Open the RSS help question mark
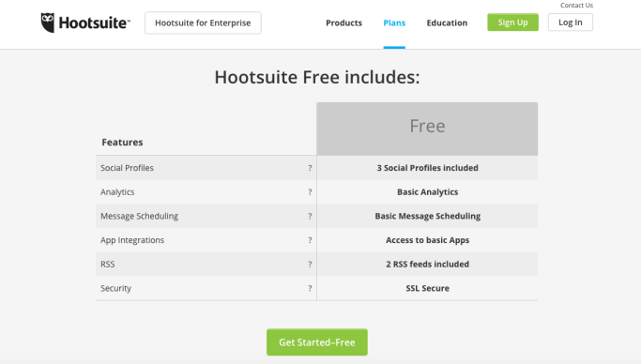Image resolution: width=641 pixels, height=364 pixels. click(310, 265)
